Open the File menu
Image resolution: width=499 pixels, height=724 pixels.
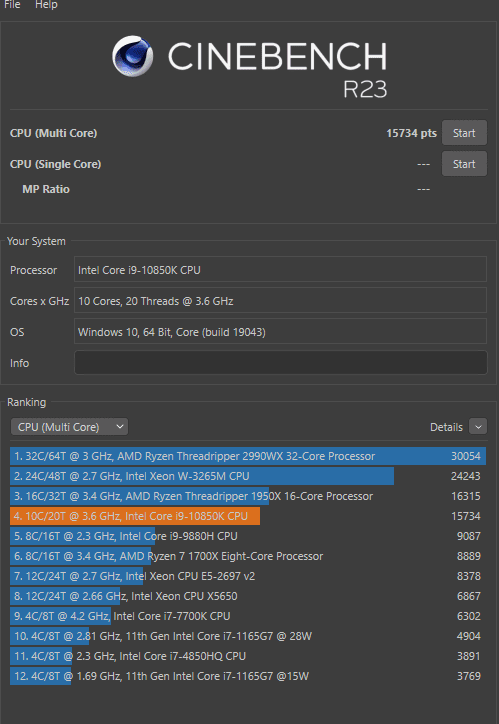coord(12,5)
